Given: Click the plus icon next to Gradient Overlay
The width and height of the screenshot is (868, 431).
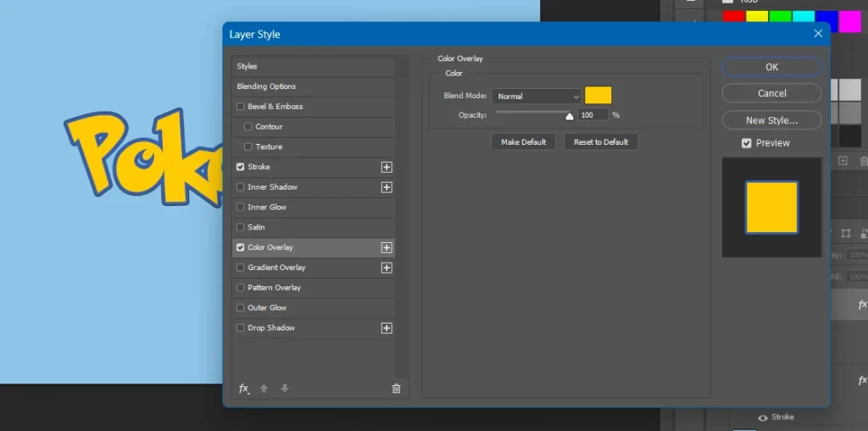Looking at the screenshot, I should pos(387,268).
